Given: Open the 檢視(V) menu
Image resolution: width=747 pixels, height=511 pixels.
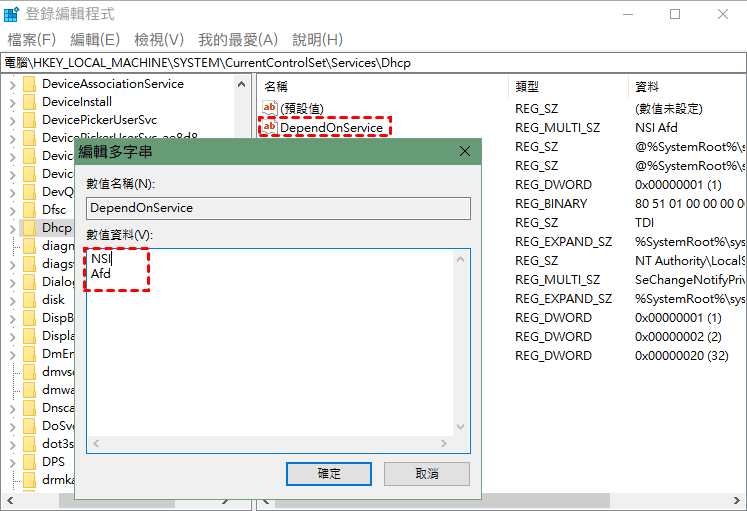Looking at the screenshot, I should 159,40.
